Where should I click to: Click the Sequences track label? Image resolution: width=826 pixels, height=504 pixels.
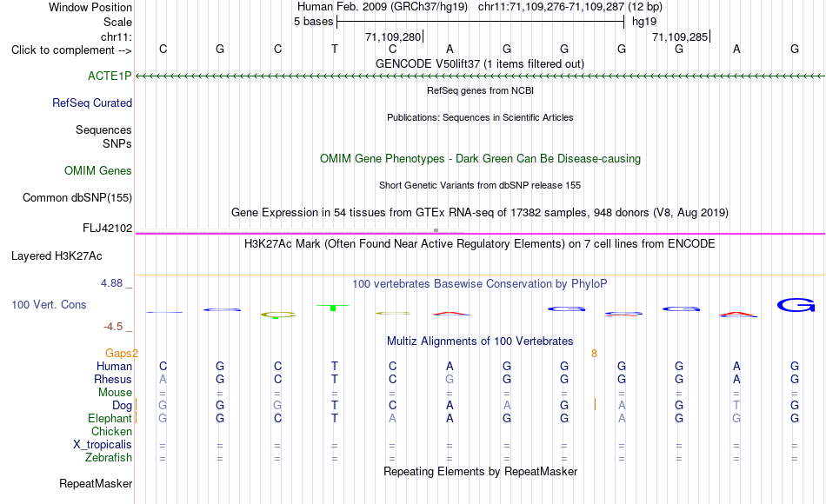tap(103, 129)
